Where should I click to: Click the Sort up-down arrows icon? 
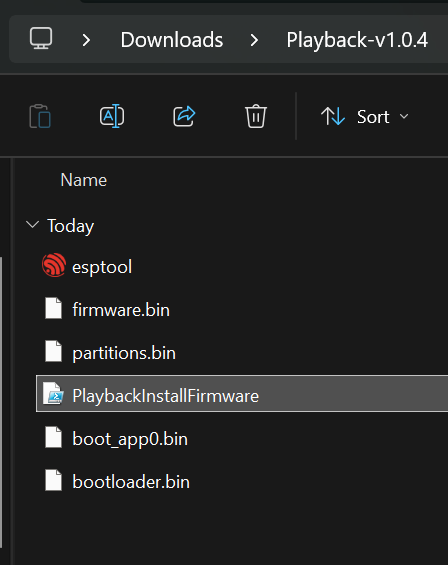tap(333, 116)
